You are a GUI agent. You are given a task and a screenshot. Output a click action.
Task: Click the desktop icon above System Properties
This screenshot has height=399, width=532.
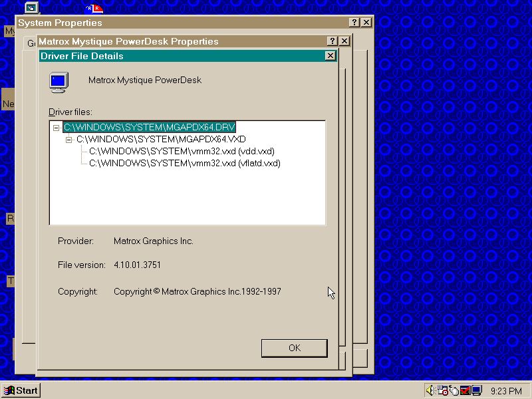pos(31,8)
